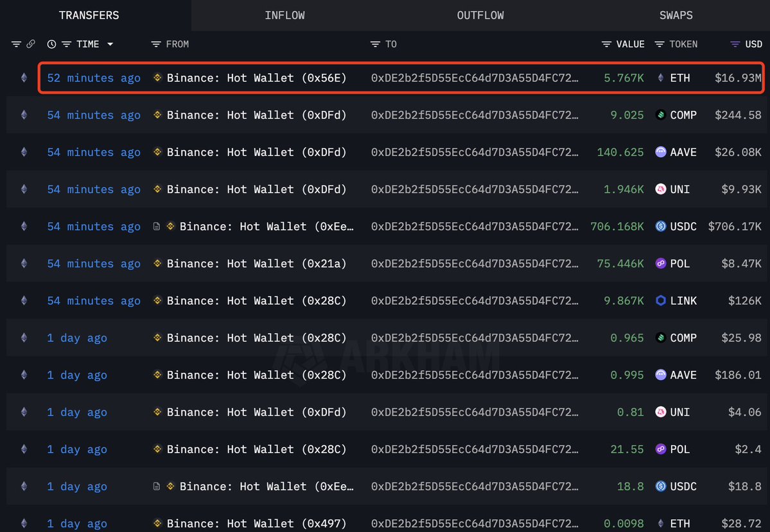Click the clock icon beside TIME
This screenshot has width=770, height=532.
(x=51, y=44)
